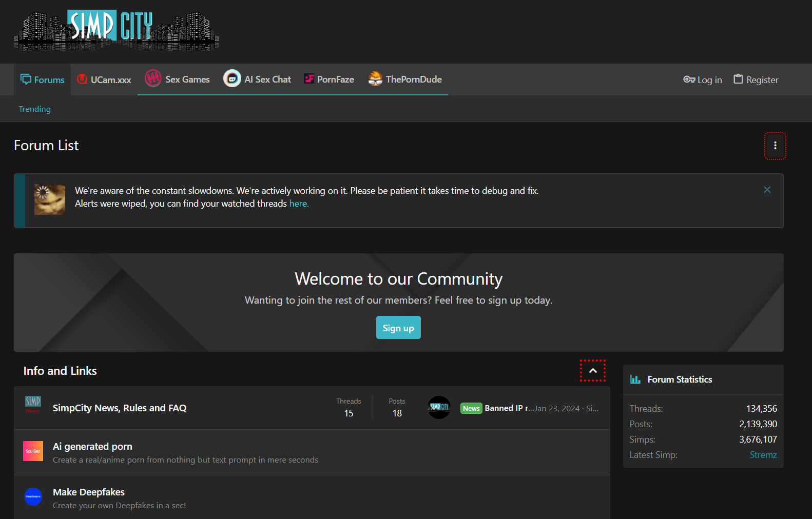The width and height of the screenshot is (812, 519).
Task: Click ThePornDude avatar icon
Action: pyautogui.click(x=375, y=78)
